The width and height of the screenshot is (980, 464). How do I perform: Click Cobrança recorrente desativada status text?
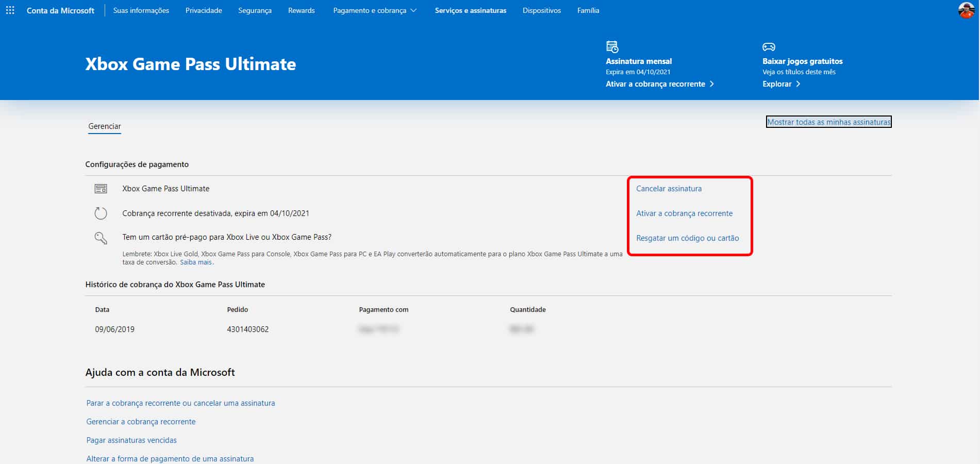point(215,213)
